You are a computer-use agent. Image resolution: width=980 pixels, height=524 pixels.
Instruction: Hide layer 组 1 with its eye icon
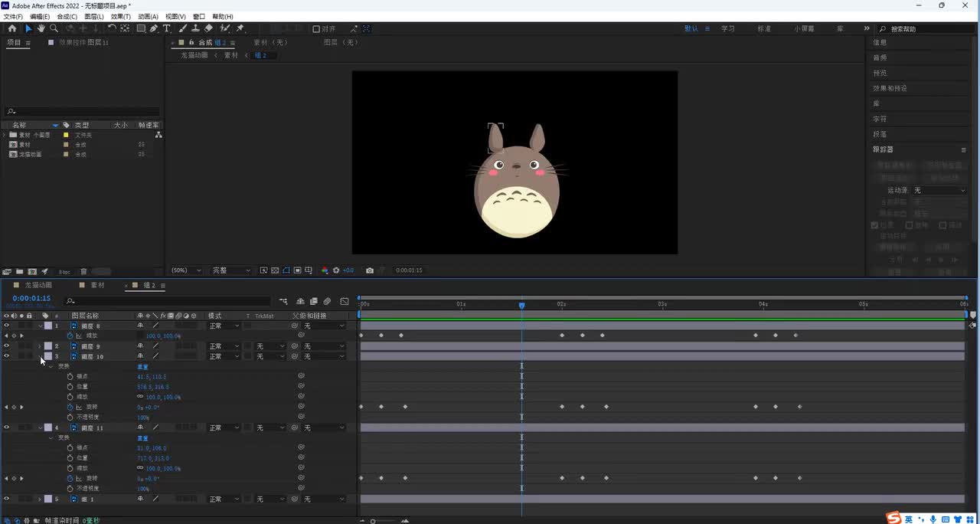pyautogui.click(x=7, y=499)
